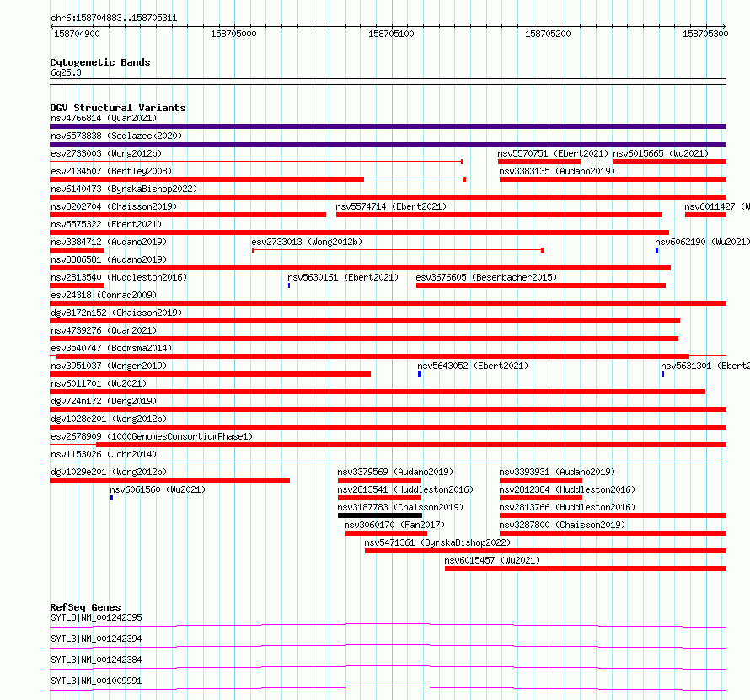The image size is (750, 700).
Task: Click nsv3379569 (Audano2019) label
Action: coord(395,472)
